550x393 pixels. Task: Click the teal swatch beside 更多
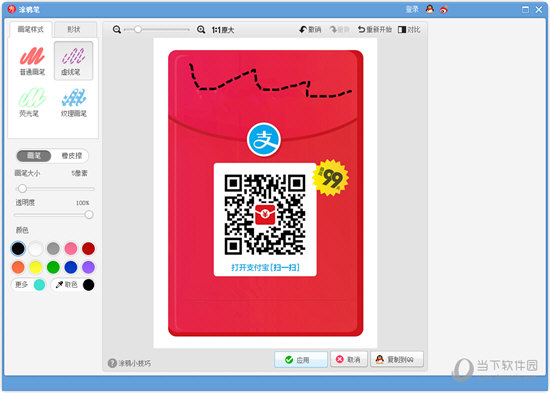39,285
